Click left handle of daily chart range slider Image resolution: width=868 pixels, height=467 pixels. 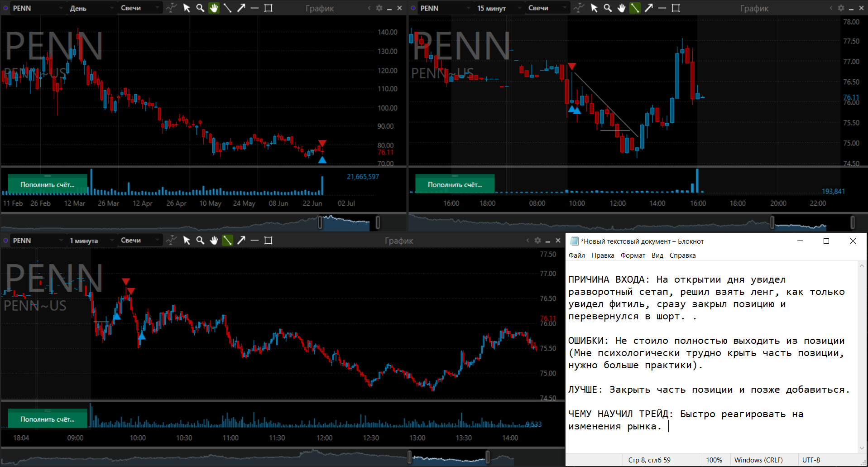[x=321, y=222]
